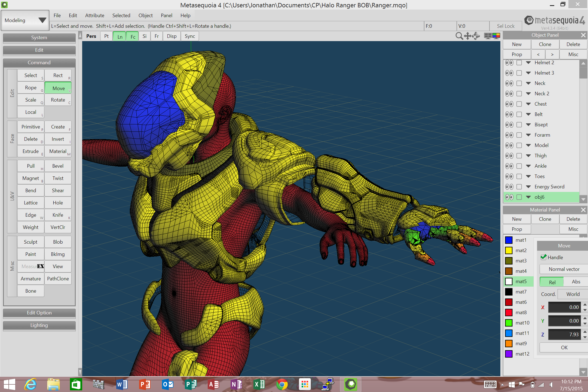Screen dimensions: 588x392
Task: Open the Panel menu
Action: [166, 16]
